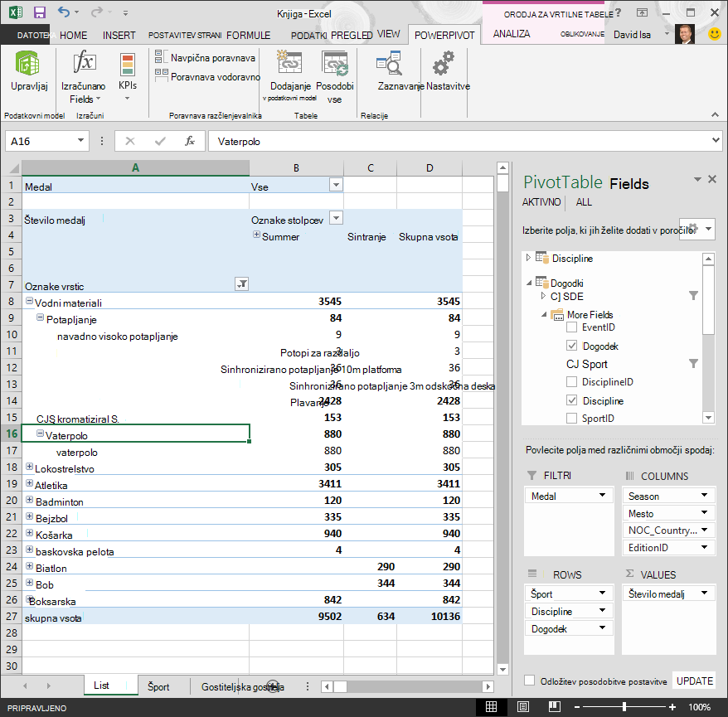Open field list gear tools menu

coord(696,229)
